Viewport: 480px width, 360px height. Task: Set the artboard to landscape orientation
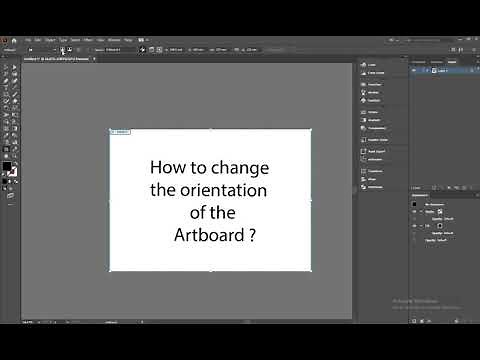coord(69,50)
